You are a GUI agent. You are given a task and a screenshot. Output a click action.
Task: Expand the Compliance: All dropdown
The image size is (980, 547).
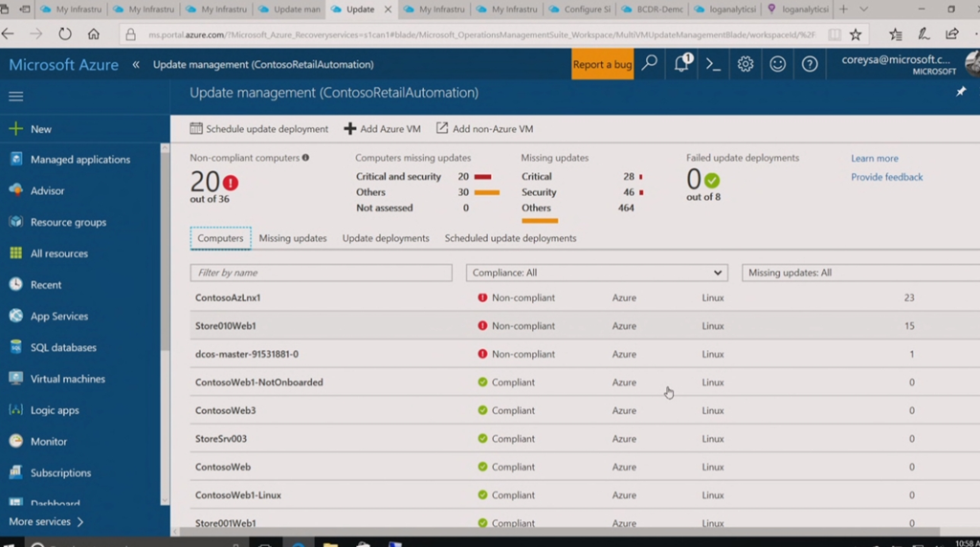(596, 273)
